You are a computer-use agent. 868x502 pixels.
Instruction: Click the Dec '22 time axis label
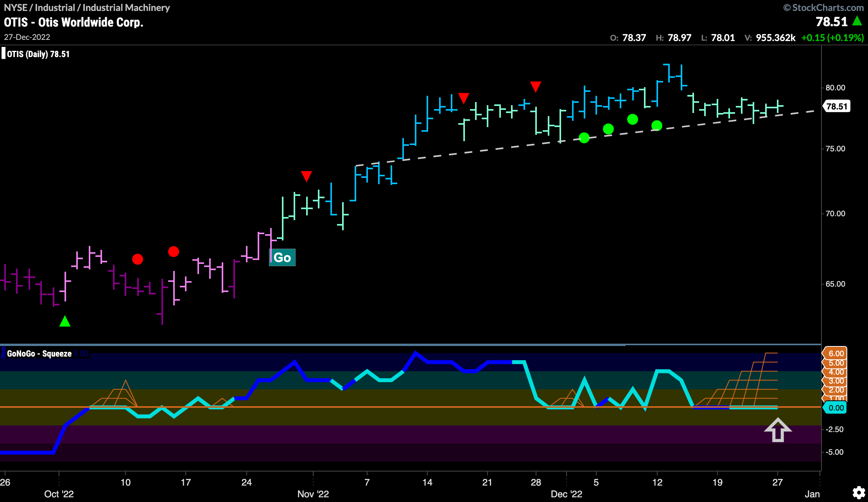pyautogui.click(x=567, y=494)
